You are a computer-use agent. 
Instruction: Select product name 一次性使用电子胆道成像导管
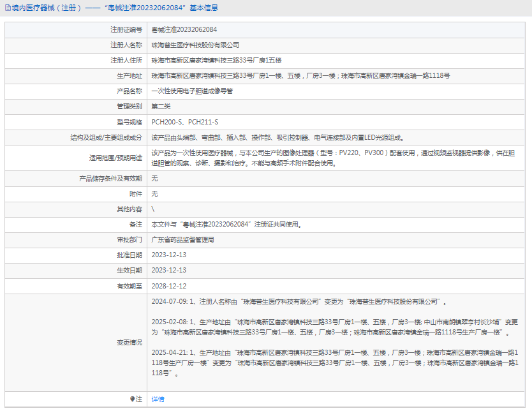(192, 91)
